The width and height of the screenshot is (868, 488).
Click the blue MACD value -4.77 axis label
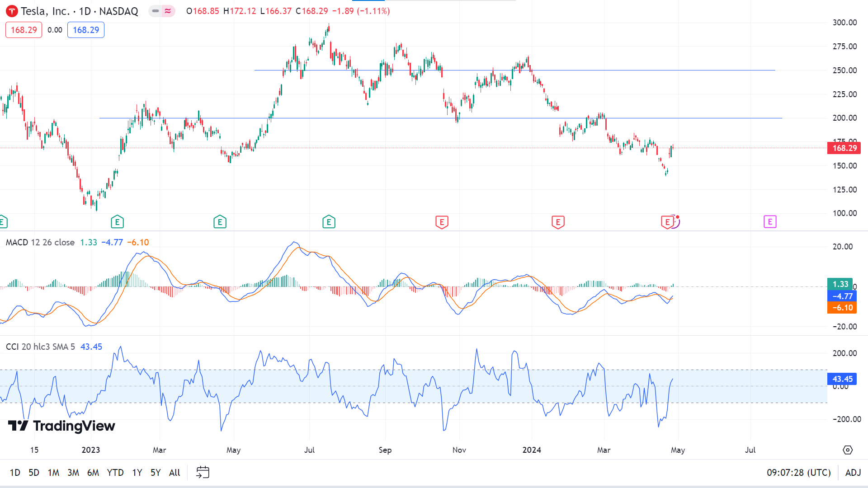pyautogui.click(x=842, y=296)
